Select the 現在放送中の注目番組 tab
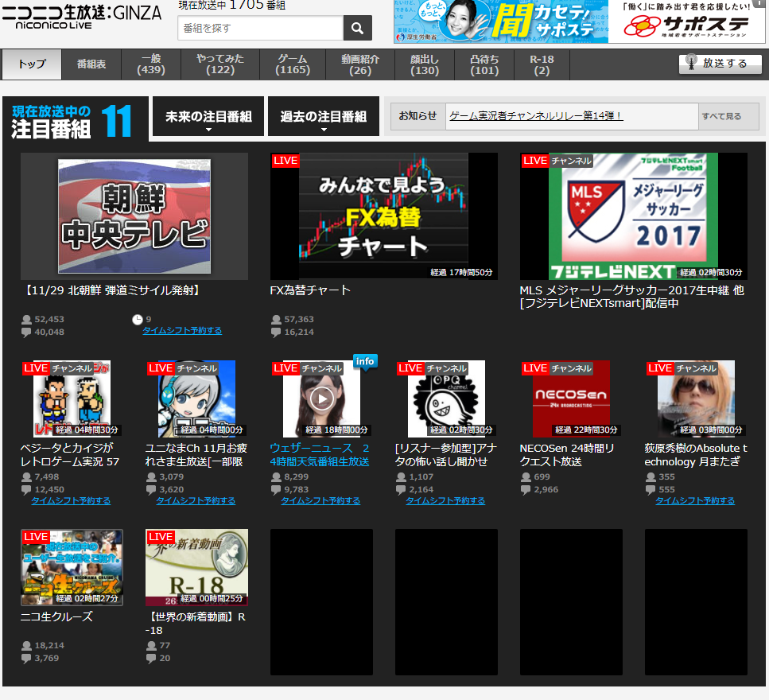The image size is (769, 700). pyautogui.click(x=75, y=119)
